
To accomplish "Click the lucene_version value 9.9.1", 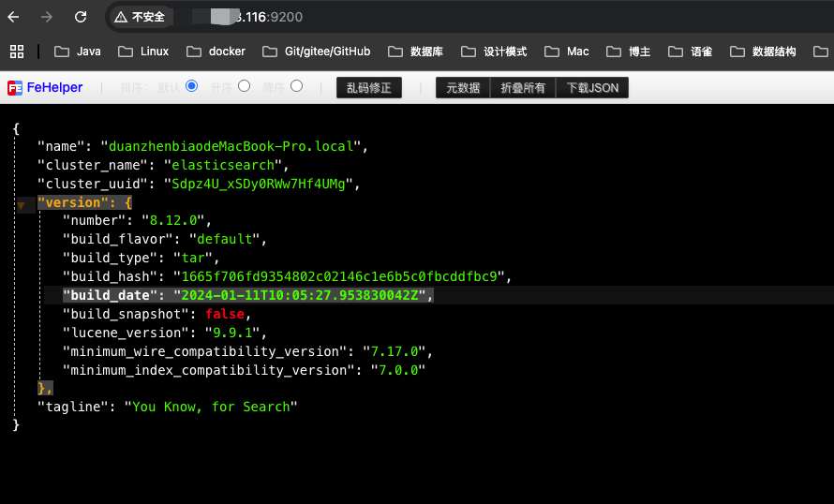I will click(232, 333).
